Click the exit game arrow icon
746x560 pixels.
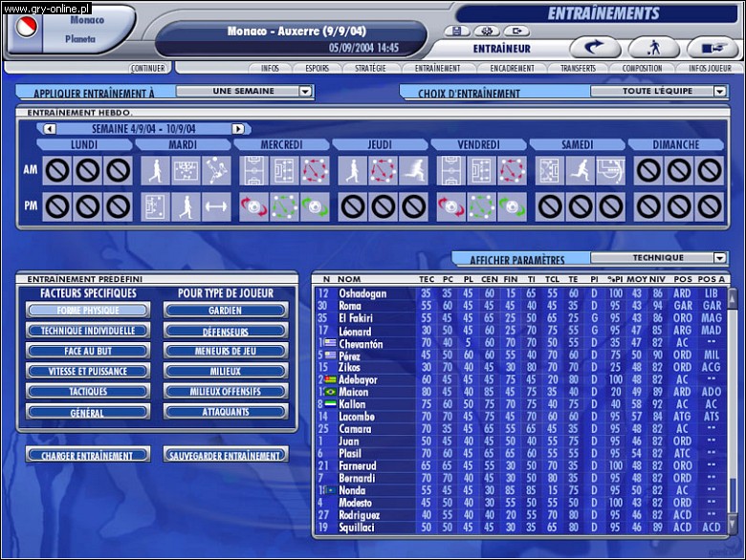tap(516, 32)
